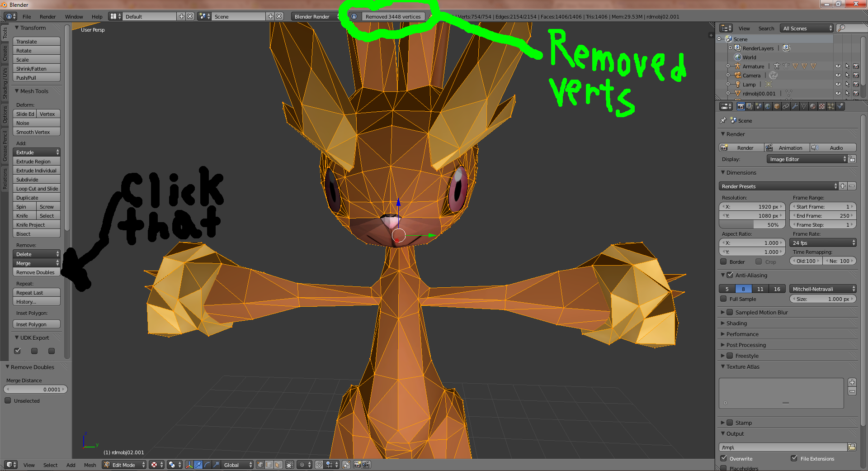
Task: Open the Mesh Data triangle tab
Action: (804, 106)
